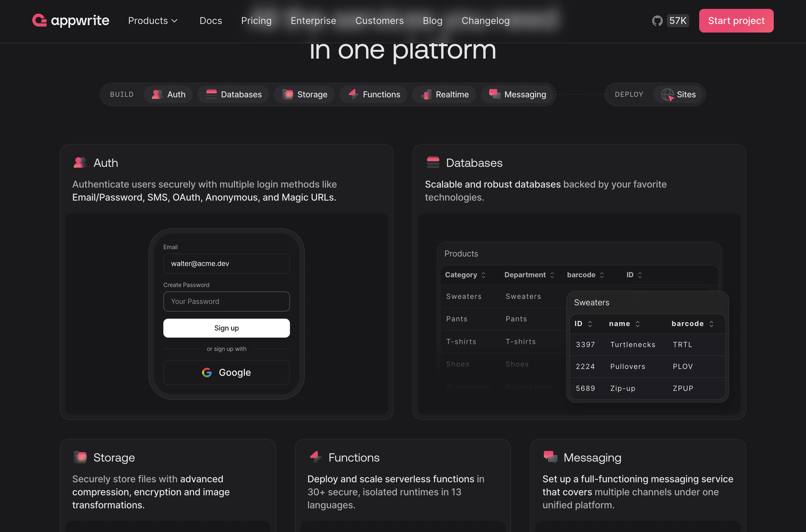
Task: Click the Appwrite logo icon
Action: [39, 20]
